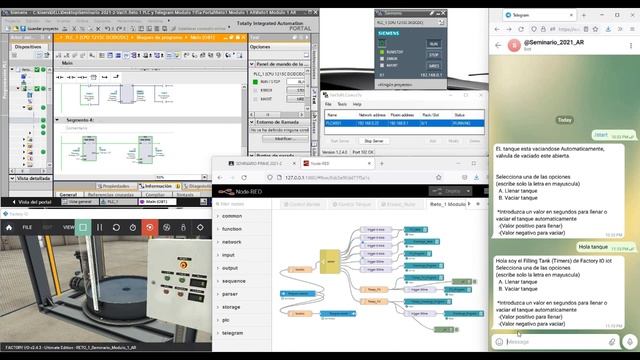The image size is (640, 360).
Task: Select the Main (OB1) editor tab in TIA bottom bar
Action: (x=158, y=202)
